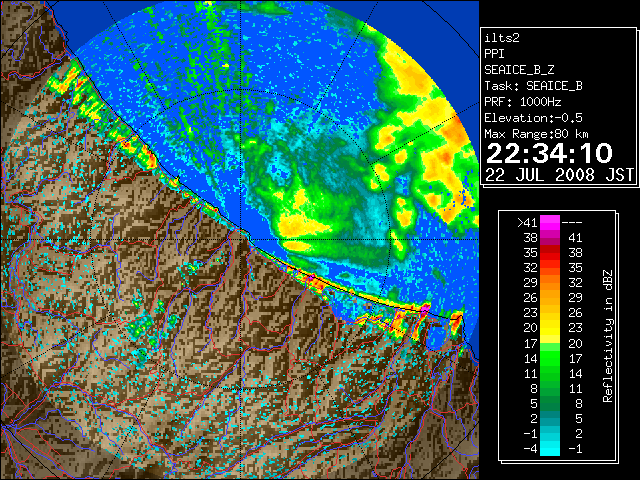Click the '>41' legend label
Viewport: 640px width, 480px height.
coord(527,222)
